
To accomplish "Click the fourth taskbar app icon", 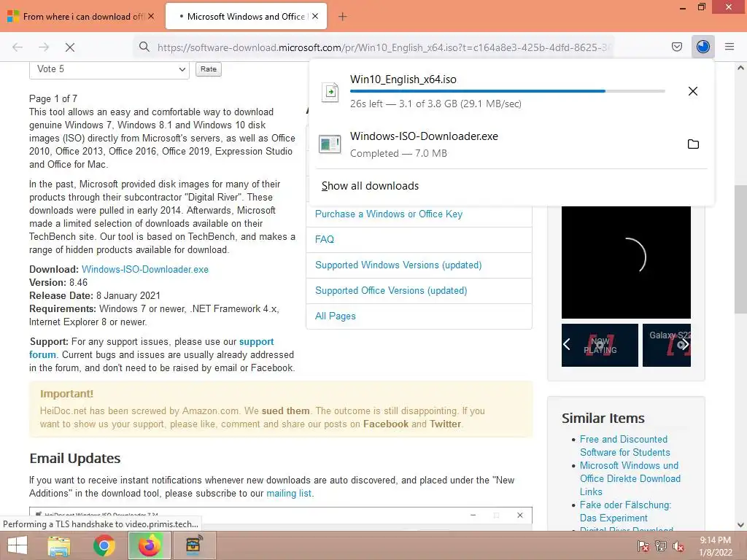I will tap(194, 545).
